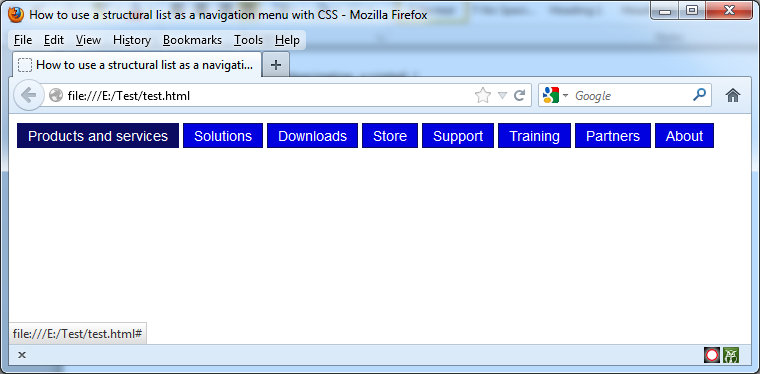Select the 'How to use a structural list' tab
The image size is (760, 374).
137,65
